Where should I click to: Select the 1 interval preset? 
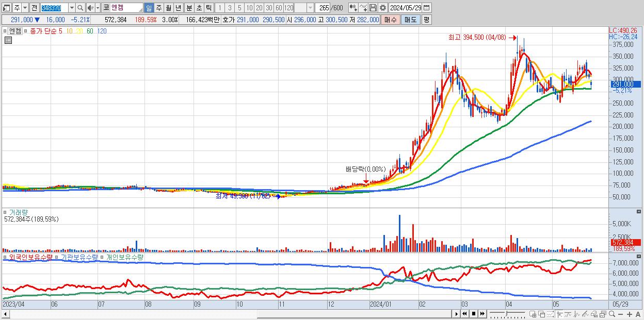(x=219, y=8)
